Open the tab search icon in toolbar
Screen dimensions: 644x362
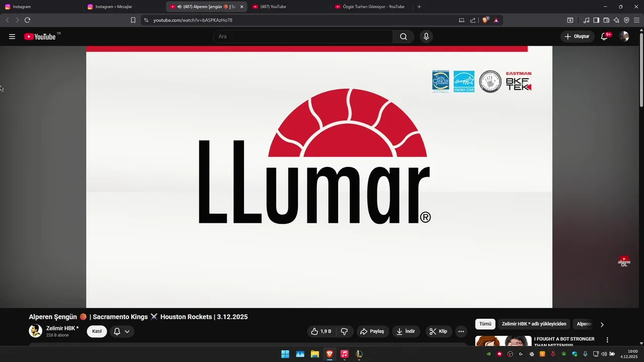pos(570,20)
